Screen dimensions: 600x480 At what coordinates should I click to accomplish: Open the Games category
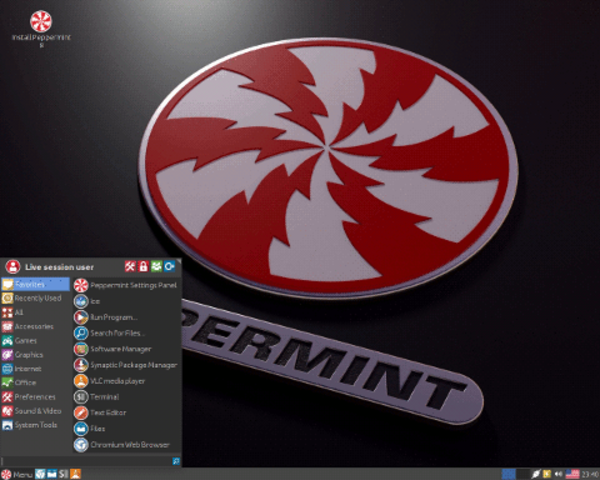[x=36, y=341]
